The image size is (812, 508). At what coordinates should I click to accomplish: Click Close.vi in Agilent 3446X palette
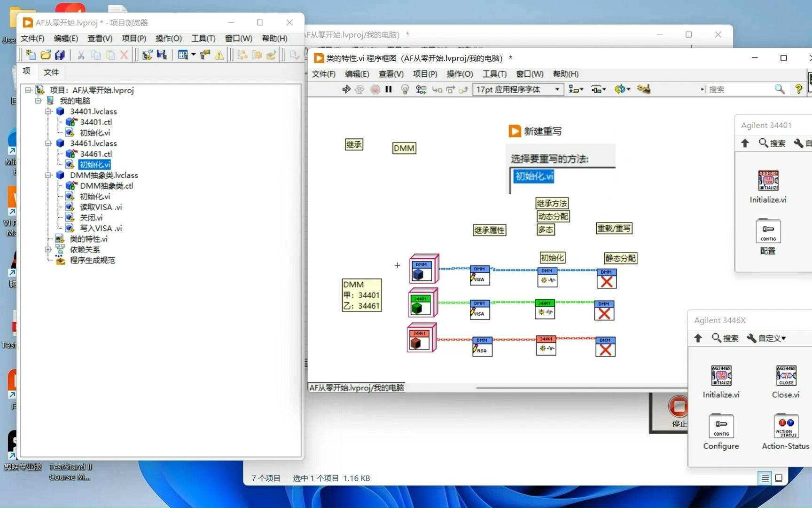pyautogui.click(x=786, y=381)
